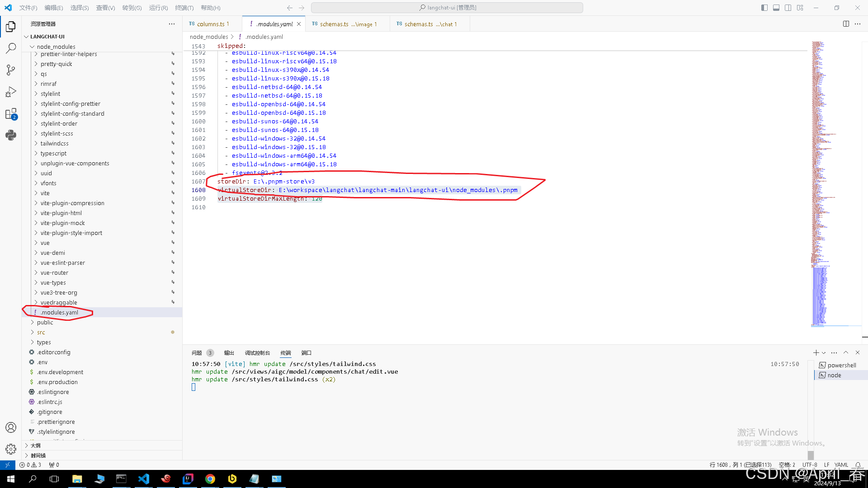
Task: Open the terminal launch profile dropdown
Action: [x=824, y=353]
